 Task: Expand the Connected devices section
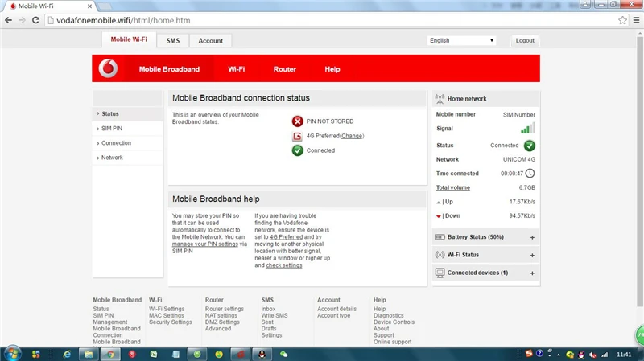532,273
